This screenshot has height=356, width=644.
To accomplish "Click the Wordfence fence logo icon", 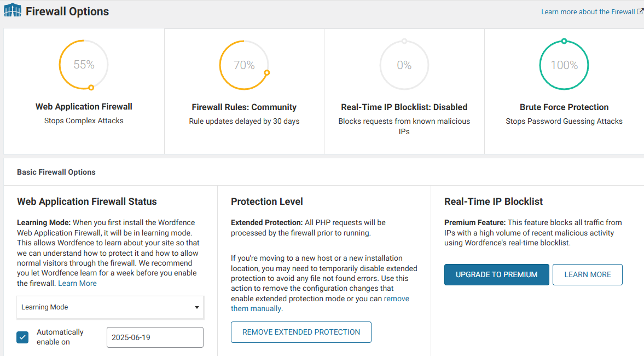I will (x=13, y=11).
